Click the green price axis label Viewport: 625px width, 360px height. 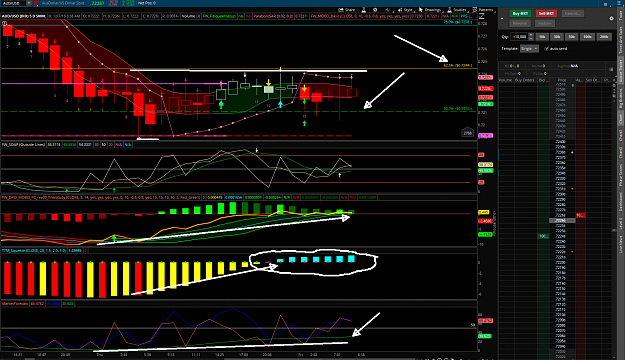point(485,104)
